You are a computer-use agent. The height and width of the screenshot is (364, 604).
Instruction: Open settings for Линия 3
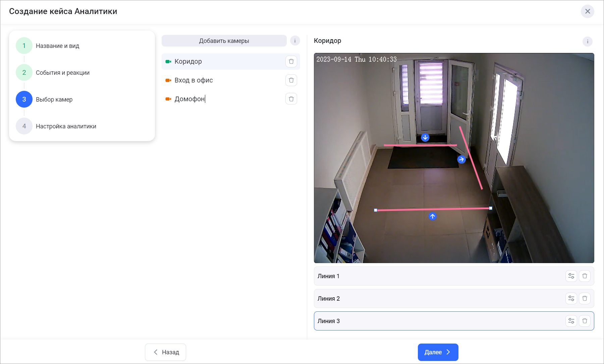click(571, 321)
